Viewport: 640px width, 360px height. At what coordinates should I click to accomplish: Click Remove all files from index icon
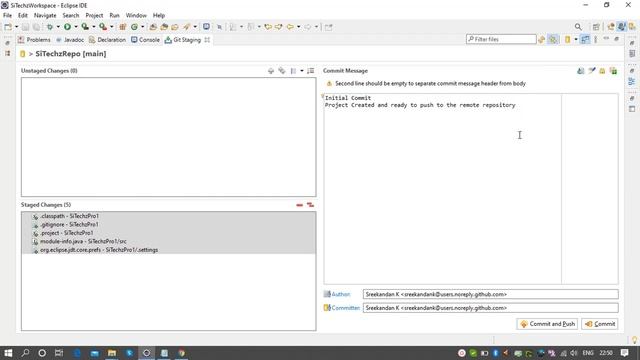[311, 205]
